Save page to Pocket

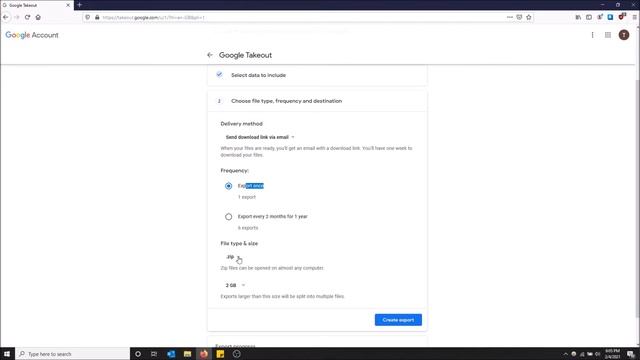[519, 17]
